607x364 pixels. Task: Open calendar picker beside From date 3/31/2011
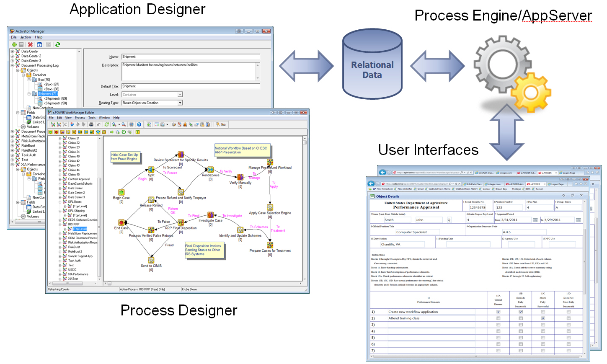tap(535, 219)
